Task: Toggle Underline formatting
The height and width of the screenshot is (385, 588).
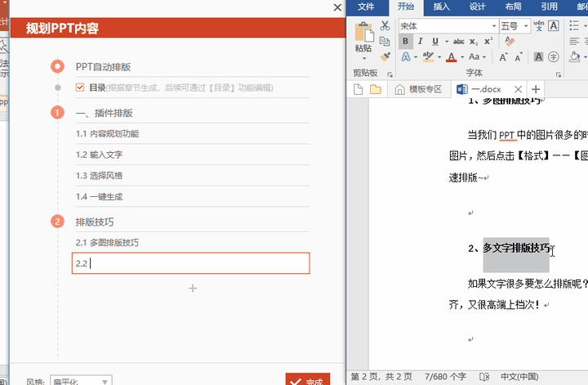Action: (435, 41)
